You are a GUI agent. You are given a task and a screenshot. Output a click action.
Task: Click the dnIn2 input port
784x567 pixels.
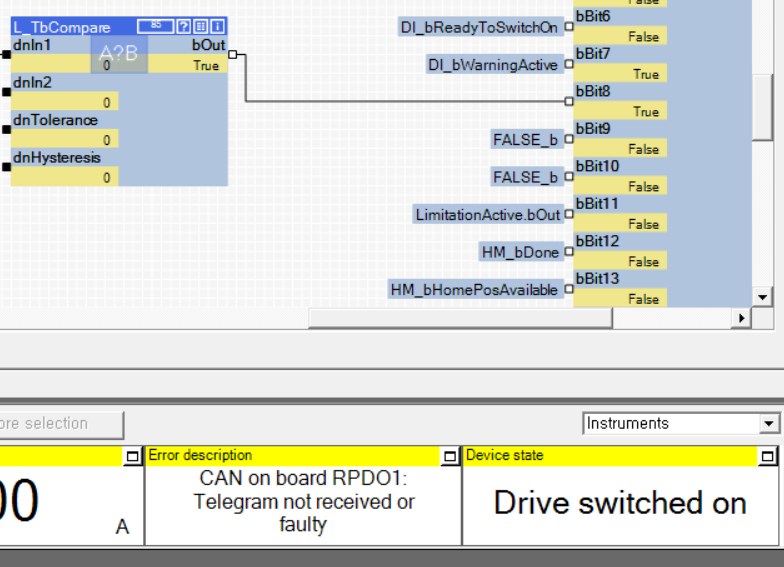(6, 92)
